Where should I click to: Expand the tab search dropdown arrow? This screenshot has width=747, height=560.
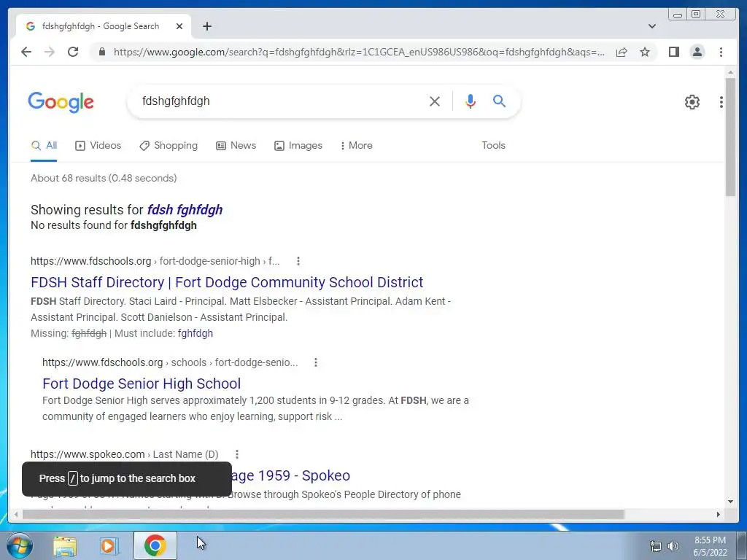click(652, 26)
